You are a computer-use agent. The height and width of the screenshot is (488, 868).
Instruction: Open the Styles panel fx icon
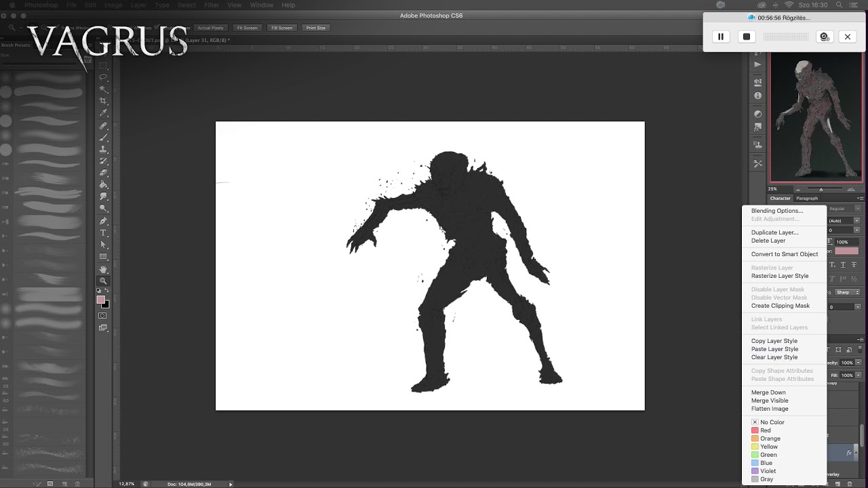757,127
